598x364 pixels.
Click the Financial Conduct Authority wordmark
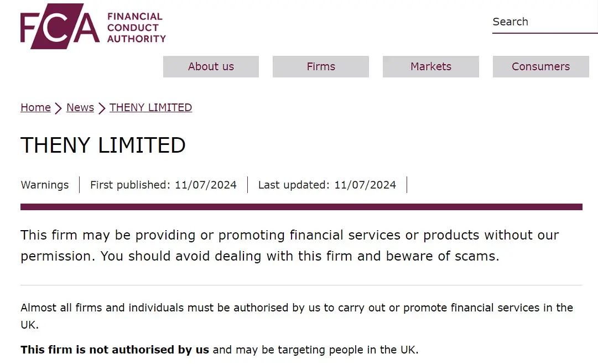click(x=136, y=28)
